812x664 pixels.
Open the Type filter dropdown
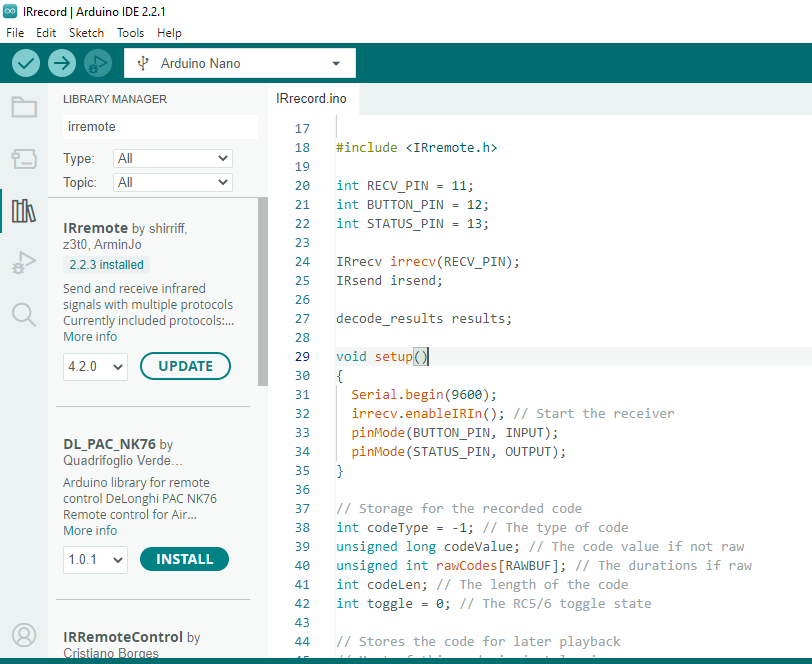click(173, 158)
